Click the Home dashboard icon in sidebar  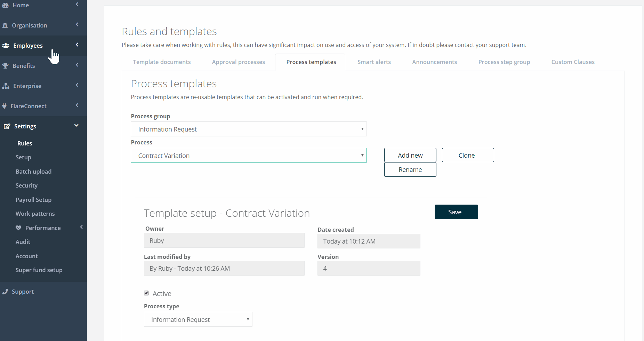click(5, 5)
